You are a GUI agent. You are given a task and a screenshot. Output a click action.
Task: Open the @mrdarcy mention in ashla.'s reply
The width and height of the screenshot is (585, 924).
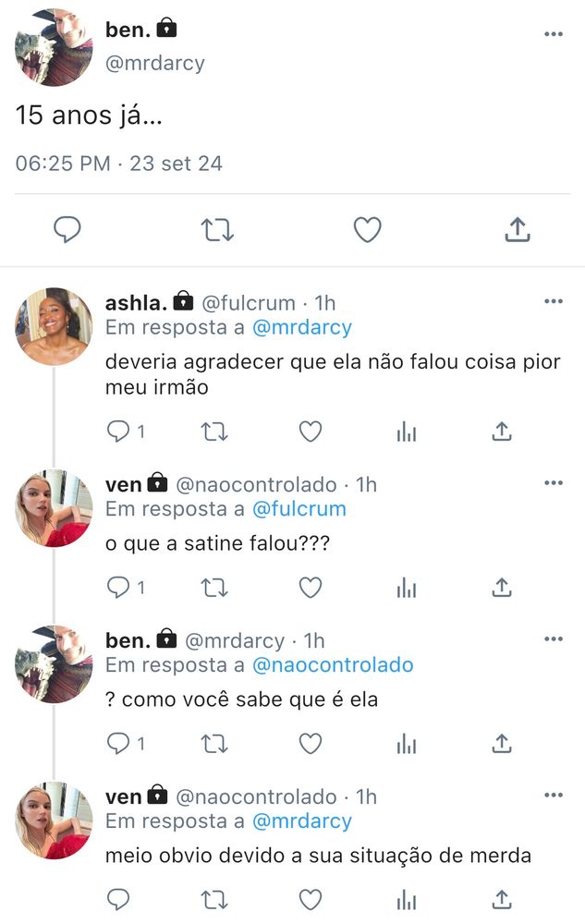301,327
